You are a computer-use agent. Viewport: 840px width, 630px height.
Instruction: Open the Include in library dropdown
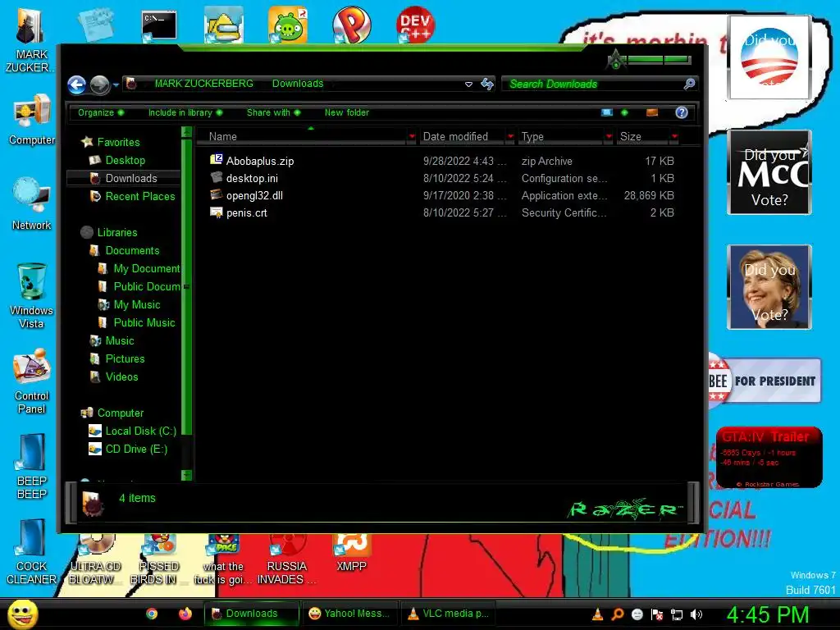pos(185,112)
